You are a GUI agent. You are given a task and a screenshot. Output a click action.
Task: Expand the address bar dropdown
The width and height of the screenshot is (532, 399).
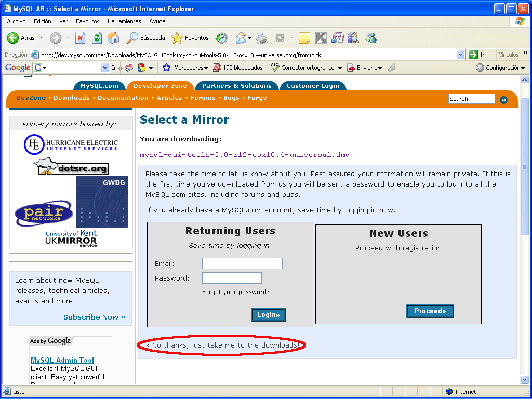(x=460, y=55)
